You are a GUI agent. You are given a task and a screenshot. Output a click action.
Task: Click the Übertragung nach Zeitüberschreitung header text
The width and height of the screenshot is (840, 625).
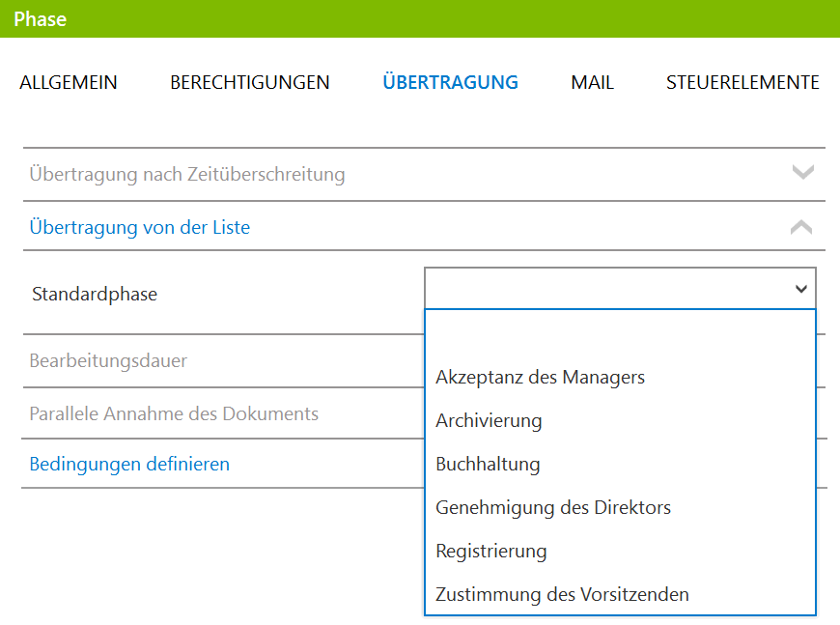(187, 174)
